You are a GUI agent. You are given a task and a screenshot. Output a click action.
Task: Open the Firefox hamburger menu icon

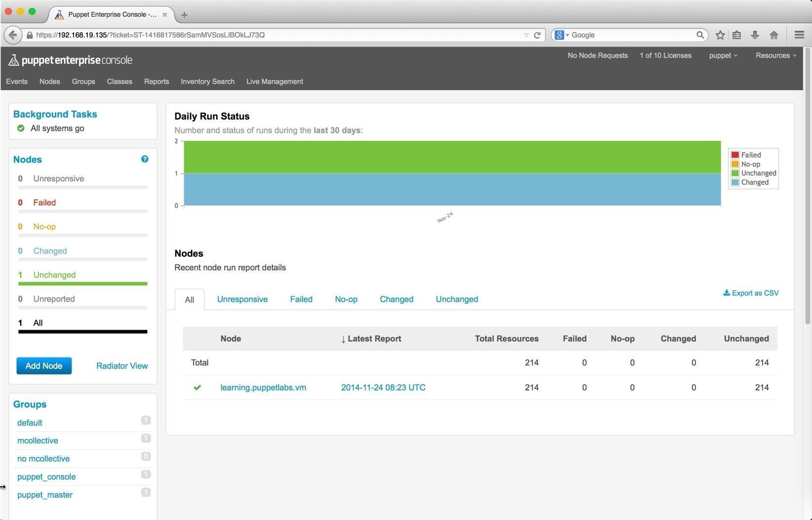click(x=798, y=35)
